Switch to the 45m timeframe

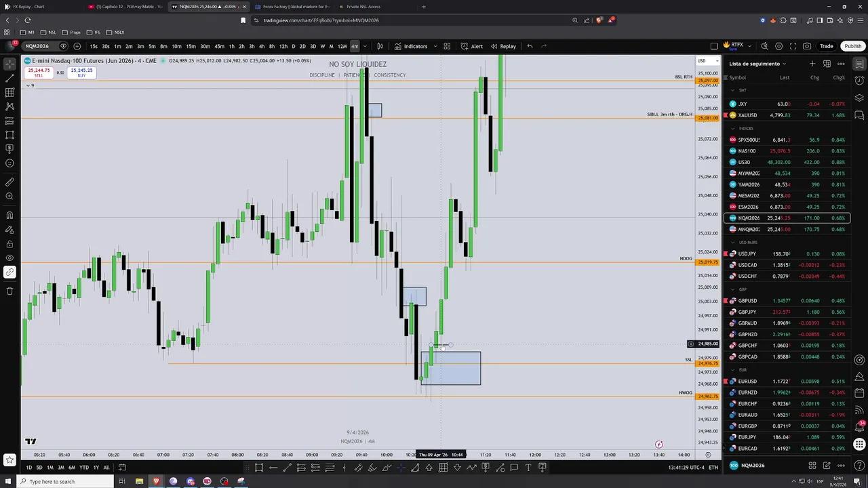219,46
